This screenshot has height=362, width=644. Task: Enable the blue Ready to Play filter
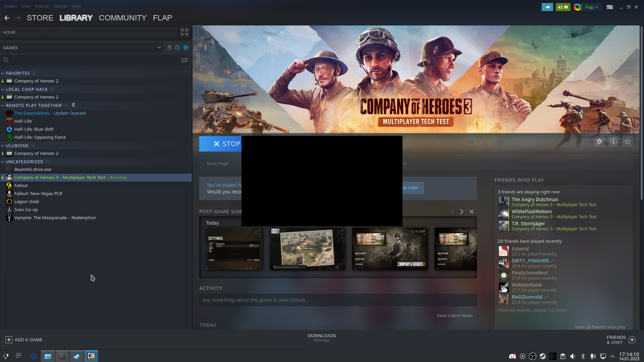click(185, 48)
